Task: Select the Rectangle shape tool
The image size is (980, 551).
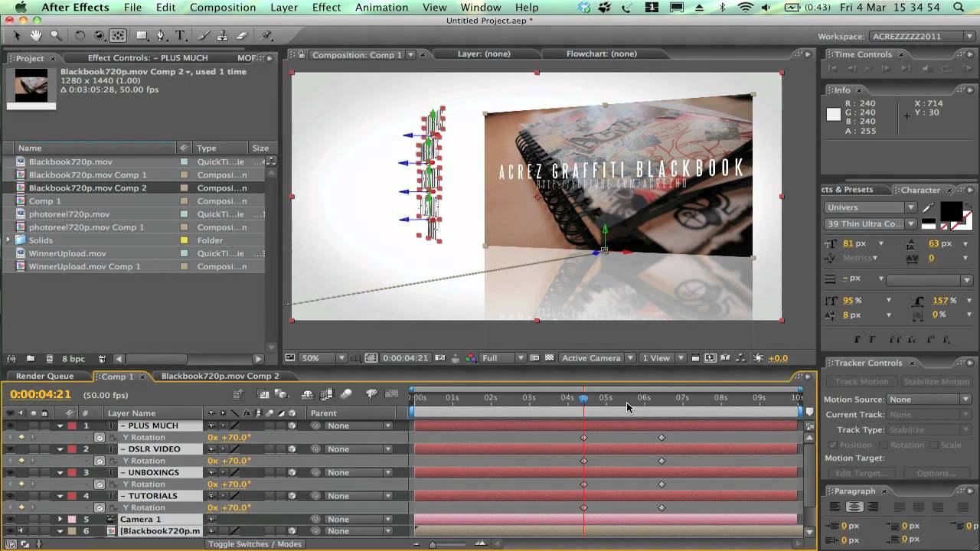Action: 142,35
